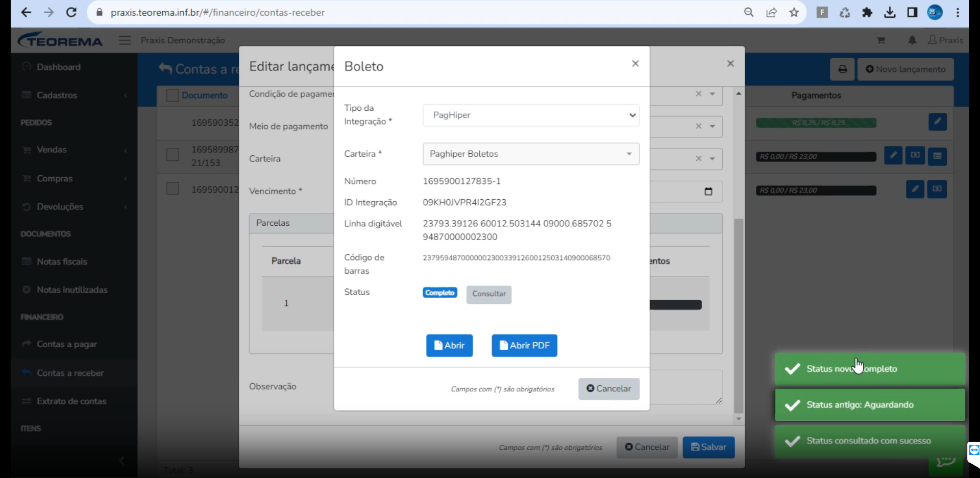Click the share page icon
980x478 pixels.
click(771, 12)
